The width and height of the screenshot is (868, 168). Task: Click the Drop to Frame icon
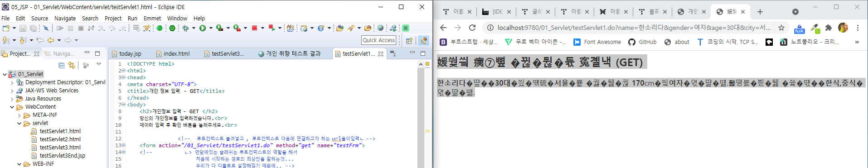click(x=136, y=28)
